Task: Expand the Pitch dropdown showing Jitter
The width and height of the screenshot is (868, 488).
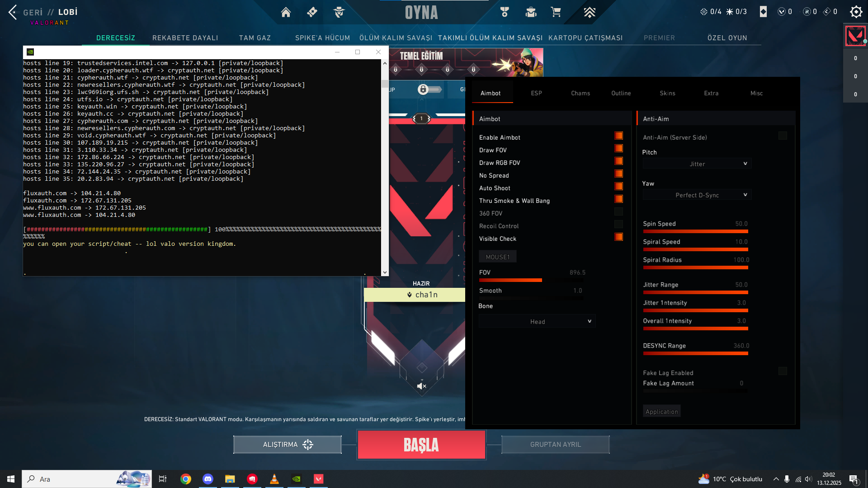Action: tap(697, 164)
